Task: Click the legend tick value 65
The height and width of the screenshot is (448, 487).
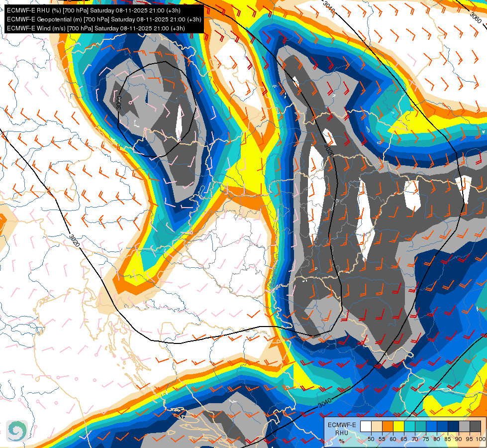Action: click(x=404, y=439)
